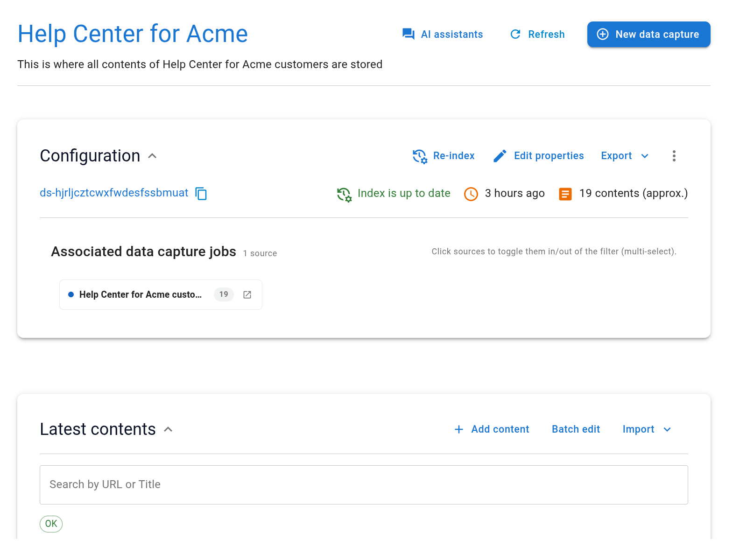The image size is (747, 560).
Task: Click the Edit properties pencil icon
Action: [x=500, y=156]
